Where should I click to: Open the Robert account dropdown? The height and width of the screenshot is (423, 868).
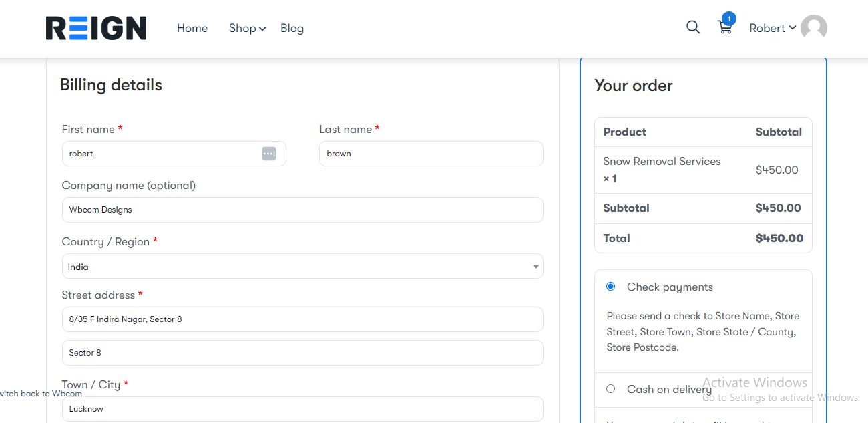click(x=772, y=28)
